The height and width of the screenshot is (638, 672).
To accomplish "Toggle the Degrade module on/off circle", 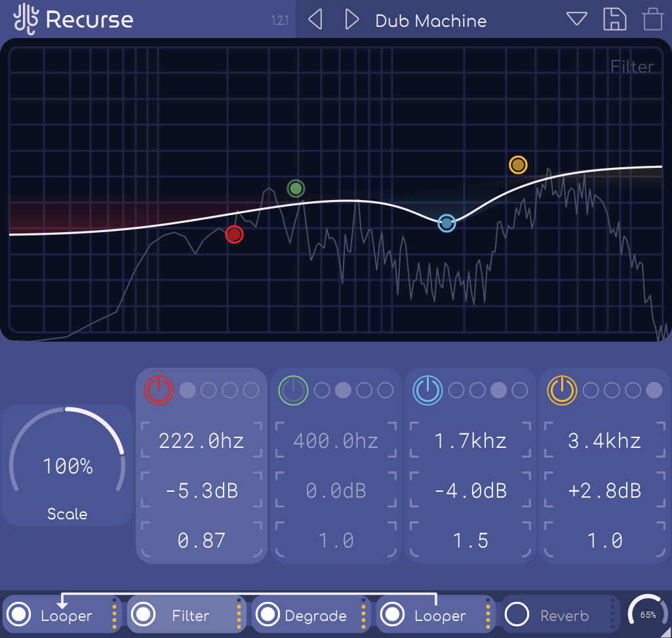I will pos(268,614).
